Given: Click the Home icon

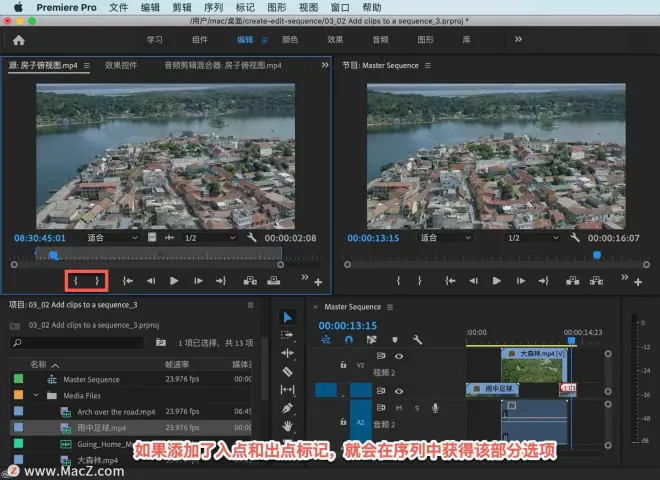Looking at the screenshot, I should pyautogui.click(x=19, y=40).
